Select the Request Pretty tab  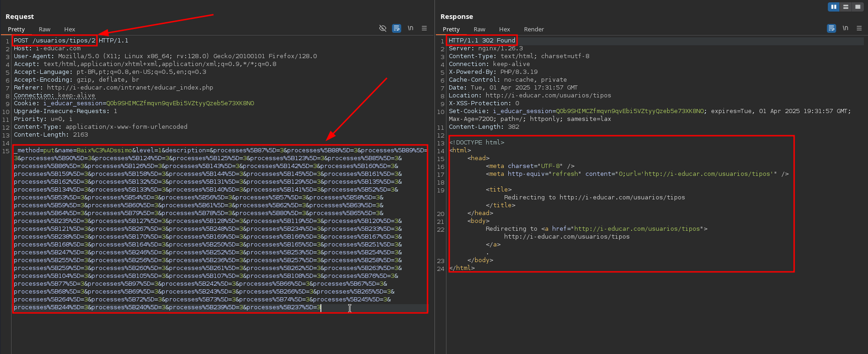pos(16,29)
